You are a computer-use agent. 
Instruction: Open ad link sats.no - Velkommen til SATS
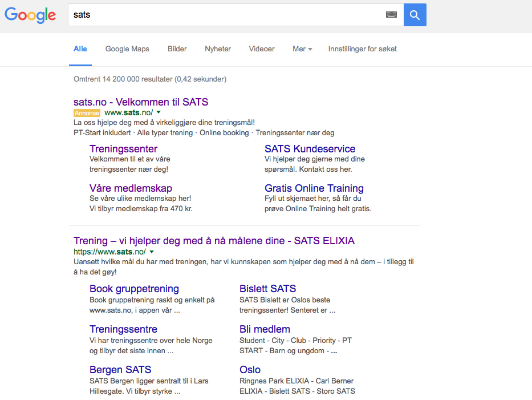[x=141, y=102]
